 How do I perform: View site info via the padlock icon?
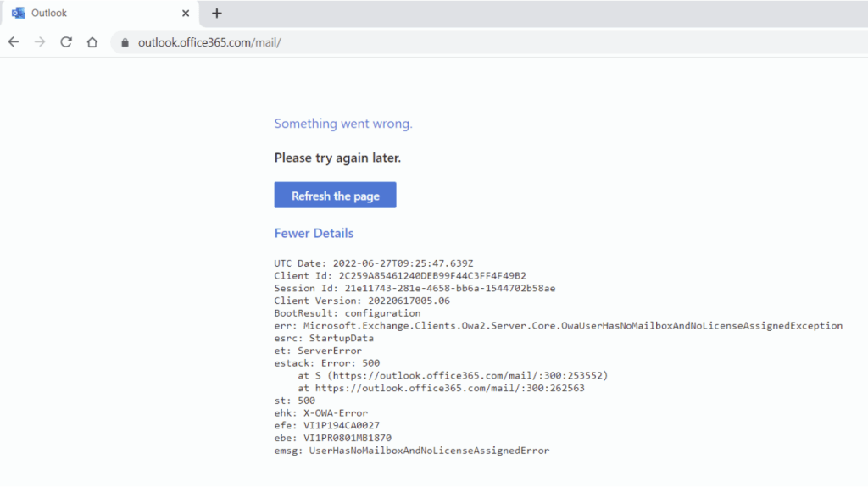click(x=125, y=42)
